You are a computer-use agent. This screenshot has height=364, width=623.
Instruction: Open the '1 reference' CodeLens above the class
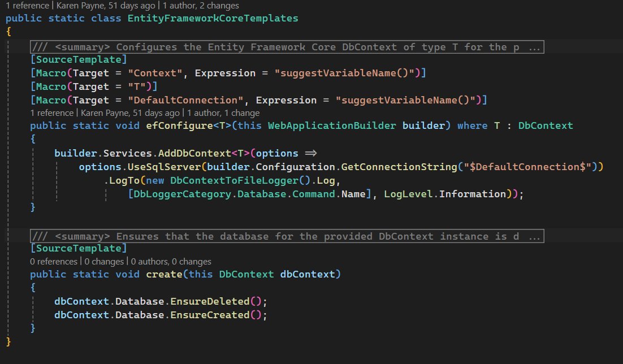27,6
